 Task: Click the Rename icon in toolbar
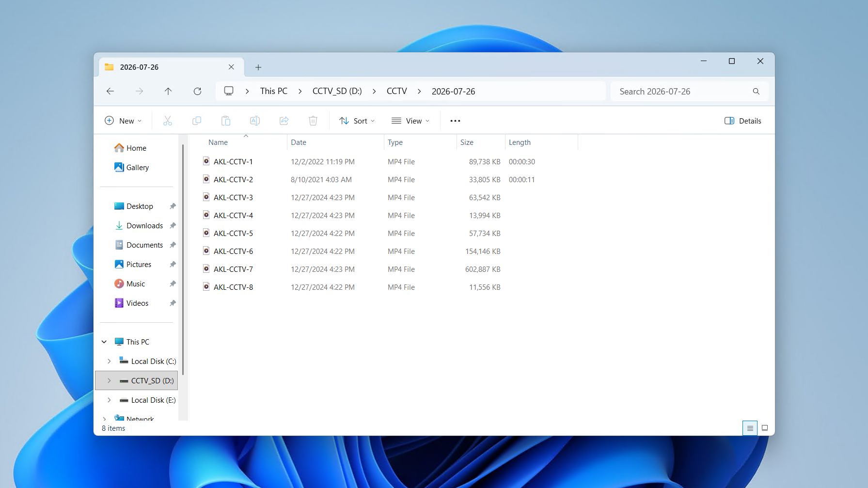point(255,121)
